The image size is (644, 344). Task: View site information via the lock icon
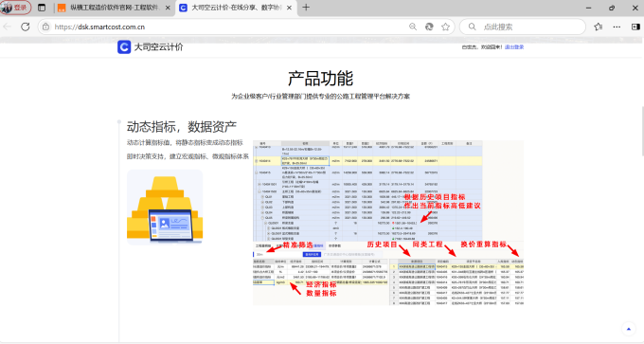(x=45, y=27)
